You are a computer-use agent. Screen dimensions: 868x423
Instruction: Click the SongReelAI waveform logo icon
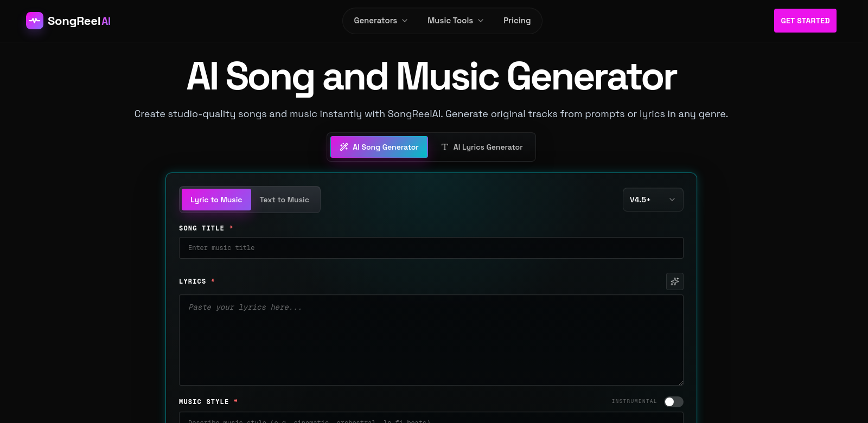(x=35, y=21)
